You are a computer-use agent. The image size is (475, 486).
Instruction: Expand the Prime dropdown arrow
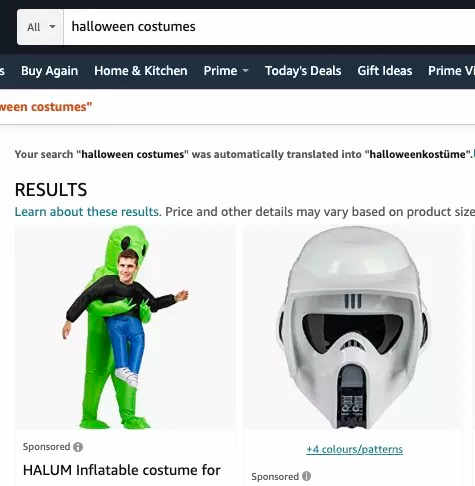245,71
